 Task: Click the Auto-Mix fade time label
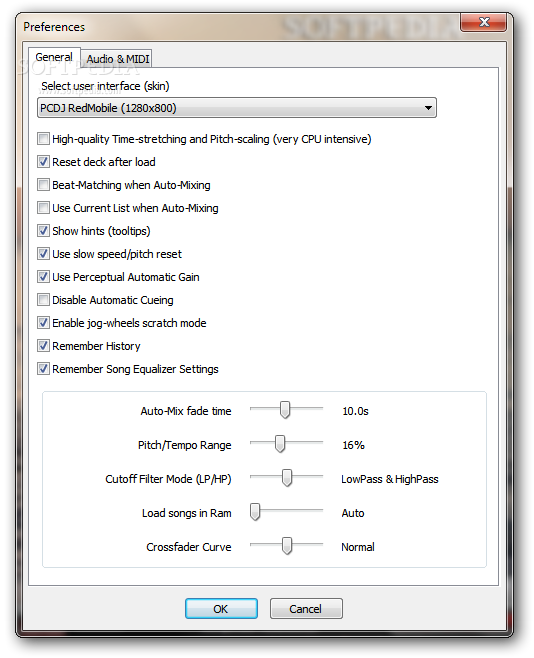click(x=186, y=411)
